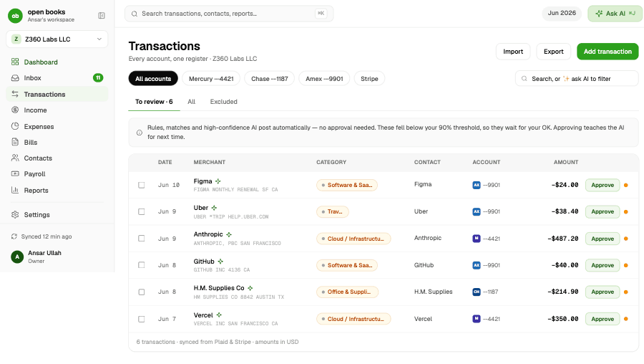
Task: Approve the GitHub transaction
Action: (602, 265)
